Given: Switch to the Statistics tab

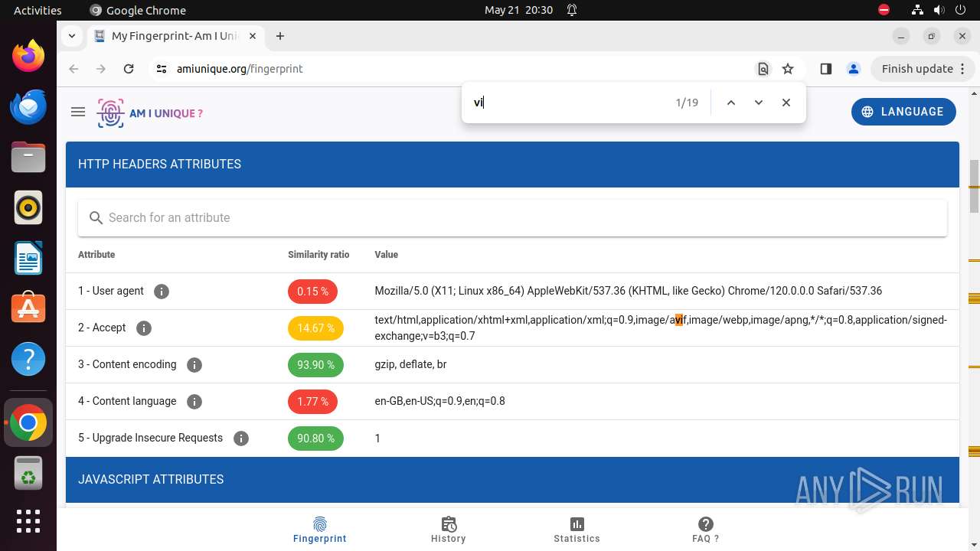Looking at the screenshot, I should (x=577, y=530).
